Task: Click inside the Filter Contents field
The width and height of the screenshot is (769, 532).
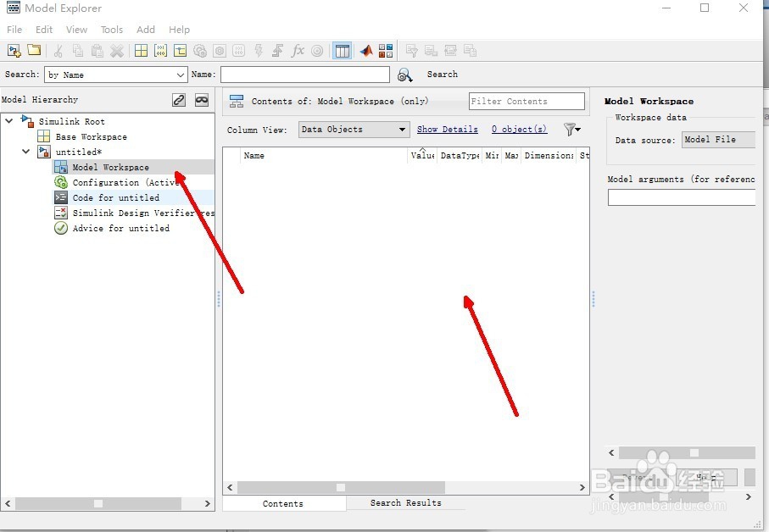Action: 527,101
